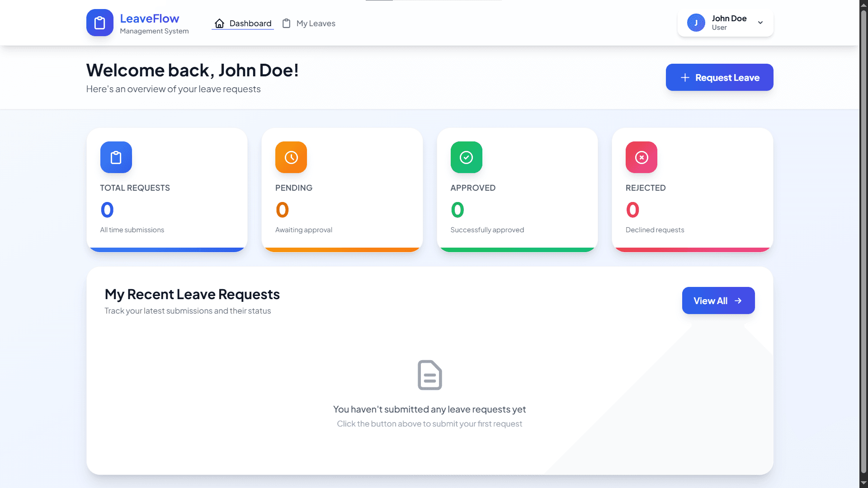The width and height of the screenshot is (868, 488).
Task: Click the arrow icon in View All
Action: coord(738,301)
